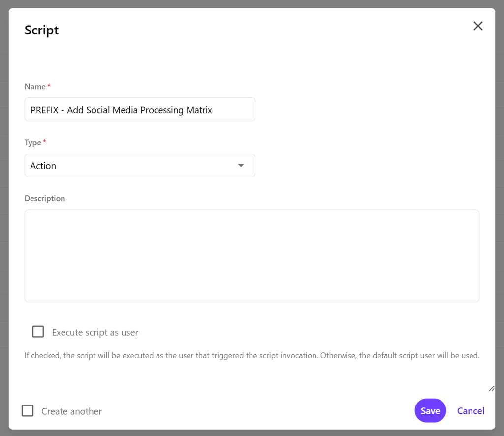Viewport: 504px width, 436px height.
Task: Tick the 'Create another' checkbox
Action: coord(28,411)
